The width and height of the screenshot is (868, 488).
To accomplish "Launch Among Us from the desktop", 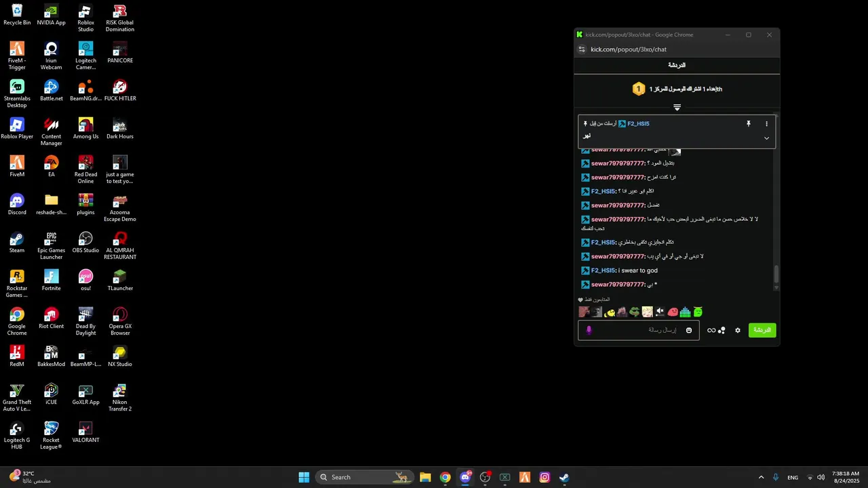I will coord(85,129).
